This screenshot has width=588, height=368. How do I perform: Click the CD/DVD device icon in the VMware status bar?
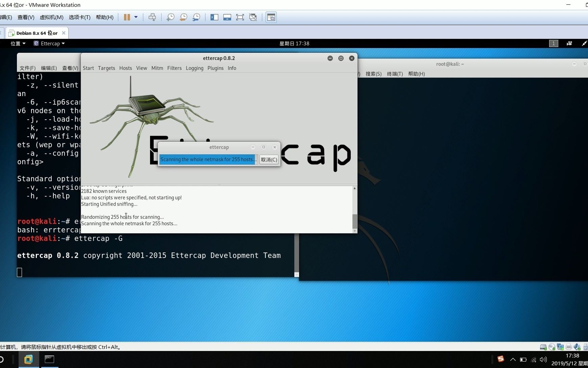tap(552, 347)
